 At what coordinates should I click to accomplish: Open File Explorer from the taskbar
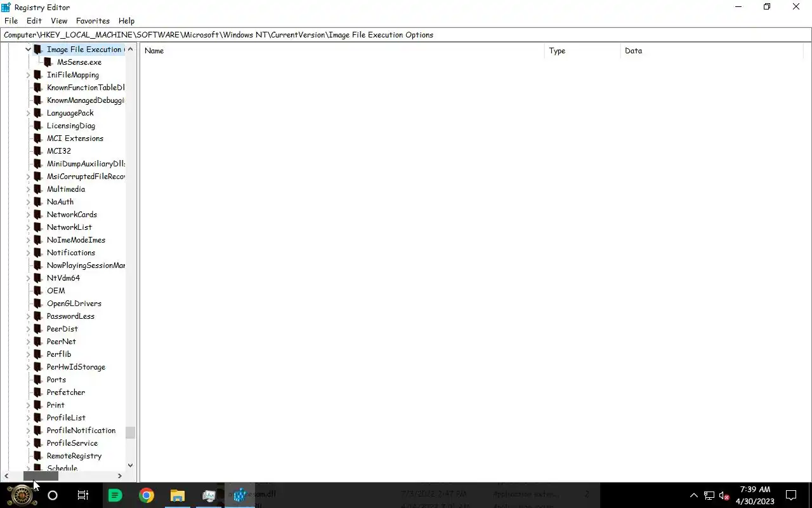[178, 495]
